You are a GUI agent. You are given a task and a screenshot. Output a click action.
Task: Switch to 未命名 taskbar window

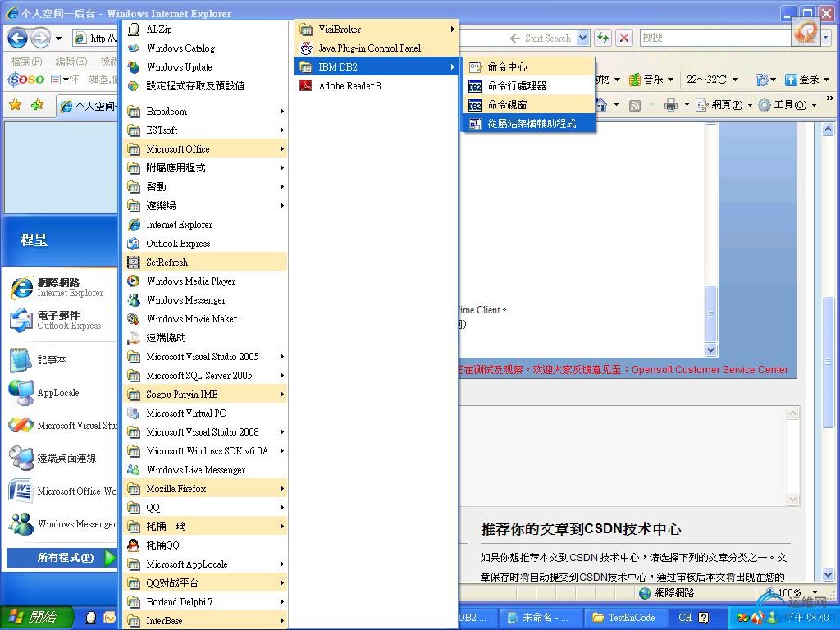(540, 618)
